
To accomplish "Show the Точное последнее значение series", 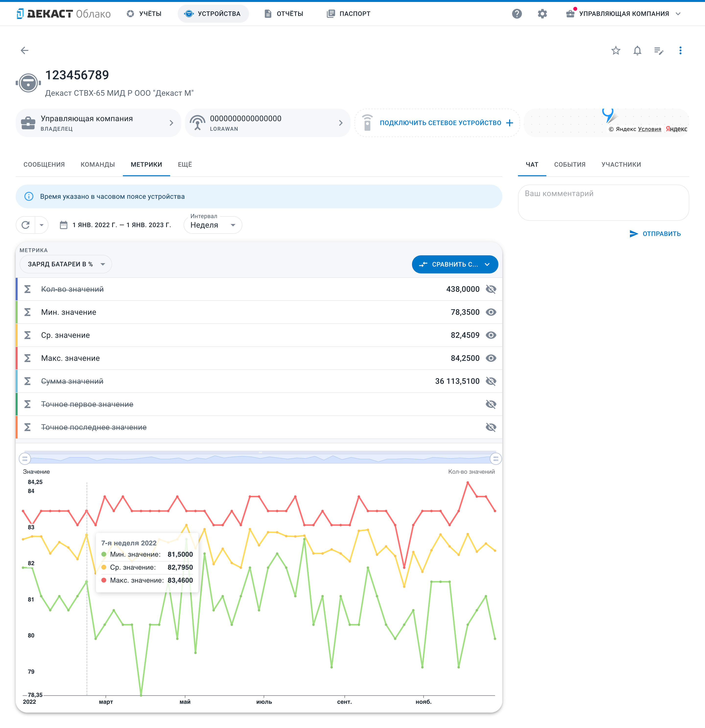I will pos(491,427).
